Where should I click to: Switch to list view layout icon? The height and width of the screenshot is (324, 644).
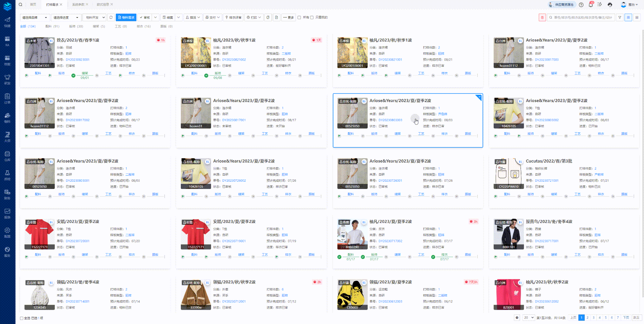pyautogui.click(x=637, y=18)
